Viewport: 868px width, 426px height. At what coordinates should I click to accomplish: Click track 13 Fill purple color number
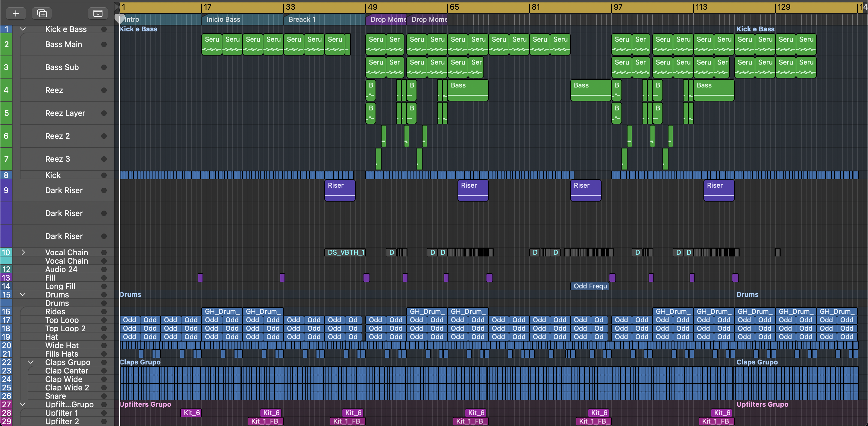point(6,278)
